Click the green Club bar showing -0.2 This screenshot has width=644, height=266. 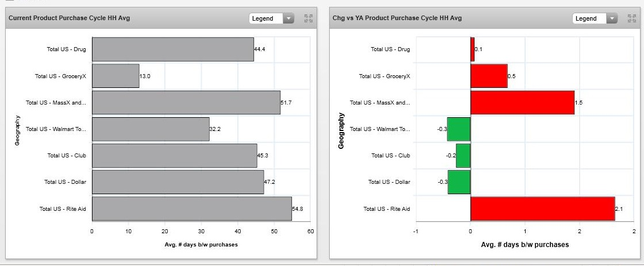coord(463,156)
